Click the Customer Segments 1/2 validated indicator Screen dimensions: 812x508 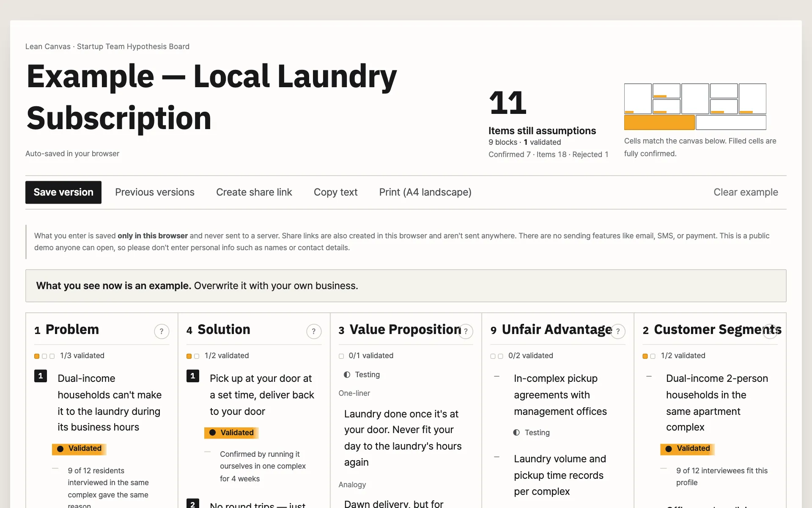(x=674, y=356)
